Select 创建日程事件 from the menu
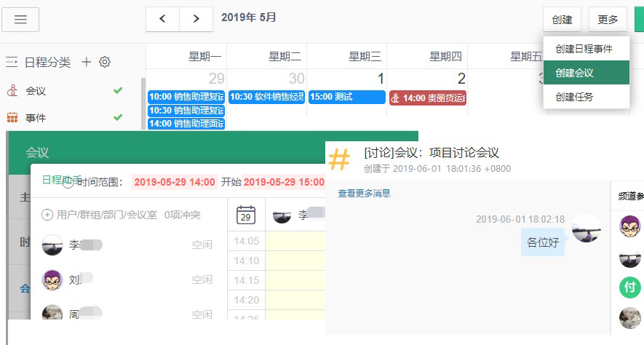Viewport: 644px width, 345px height. click(583, 49)
